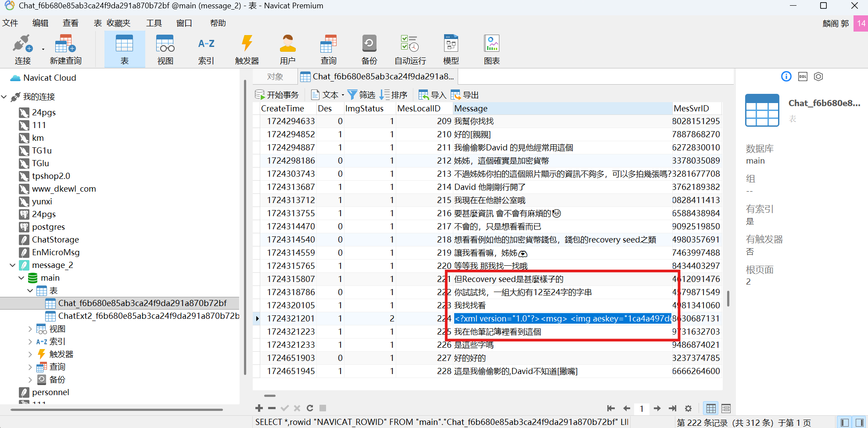Open the Backup (备份) toolbar icon
Viewport: 868px width, 428px height.
[x=369, y=50]
